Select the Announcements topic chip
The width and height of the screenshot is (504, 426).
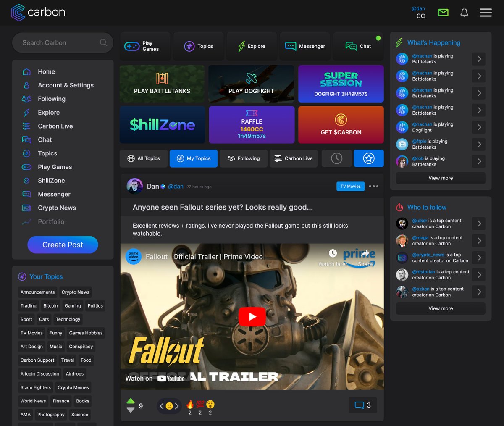click(x=38, y=292)
